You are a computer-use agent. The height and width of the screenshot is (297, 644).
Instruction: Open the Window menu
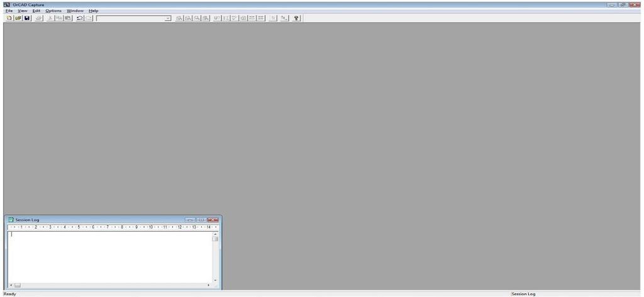(x=75, y=11)
